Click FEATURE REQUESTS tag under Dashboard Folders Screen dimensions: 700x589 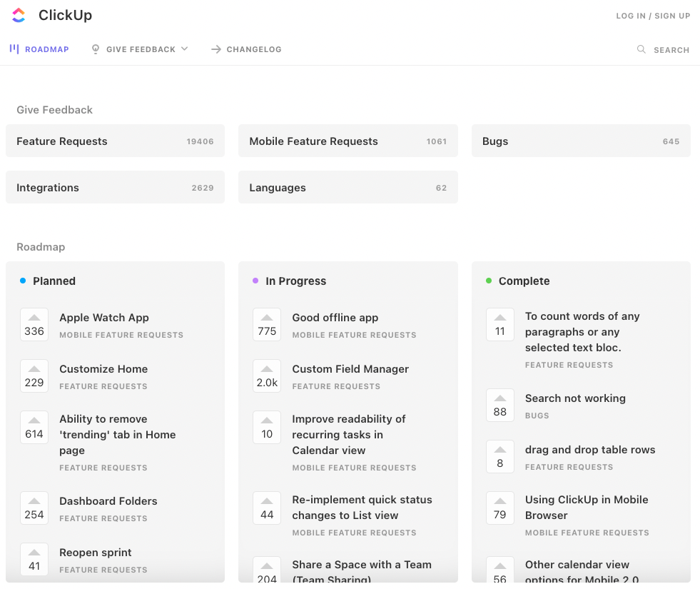[103, 518]
